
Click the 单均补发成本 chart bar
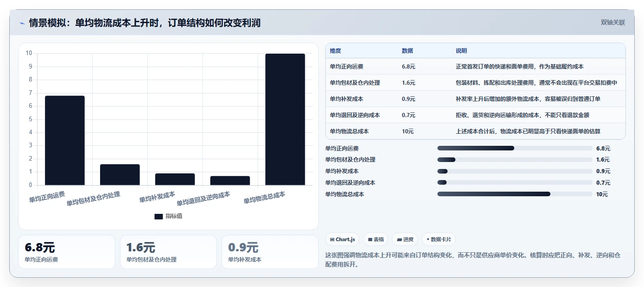point(175,180)
